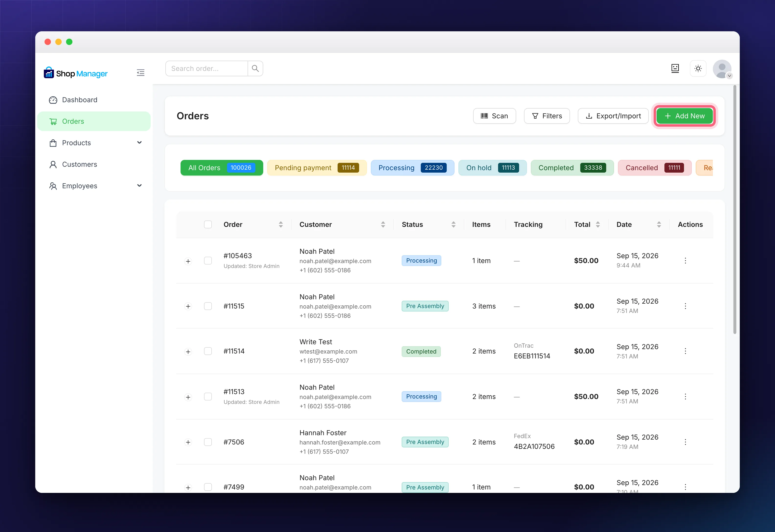This screenshot has width=775, height=532.
Task: Show Cancelled orders tab
Action: [654, 168]
